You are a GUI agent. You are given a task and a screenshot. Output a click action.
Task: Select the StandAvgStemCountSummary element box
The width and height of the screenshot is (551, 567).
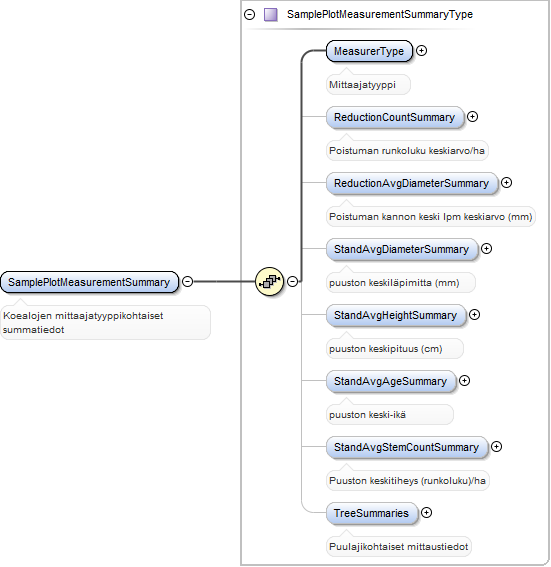[407, 447]
